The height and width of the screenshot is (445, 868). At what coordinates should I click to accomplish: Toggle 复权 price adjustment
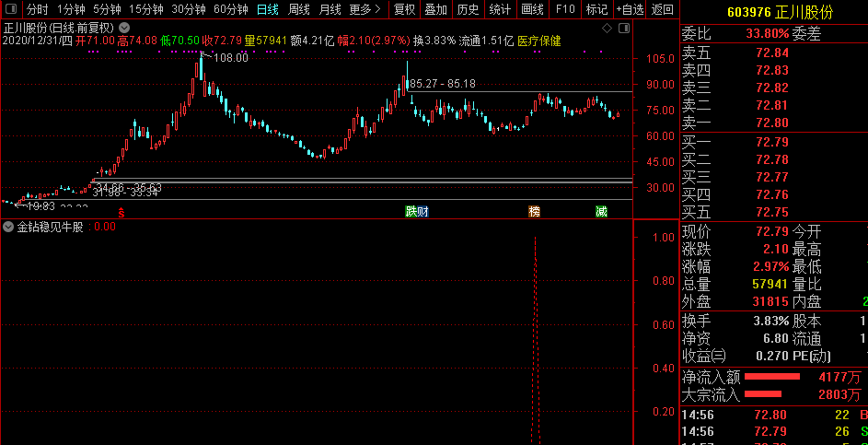click(404, 9)
